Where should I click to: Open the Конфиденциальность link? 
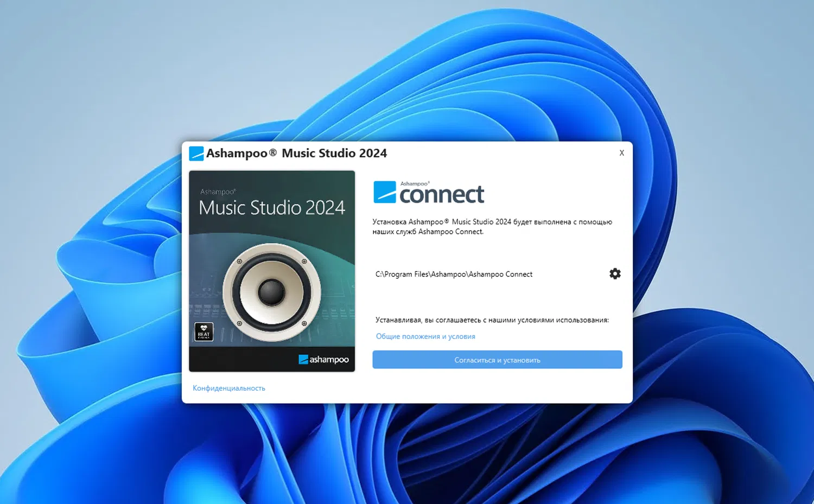(229, 388)
